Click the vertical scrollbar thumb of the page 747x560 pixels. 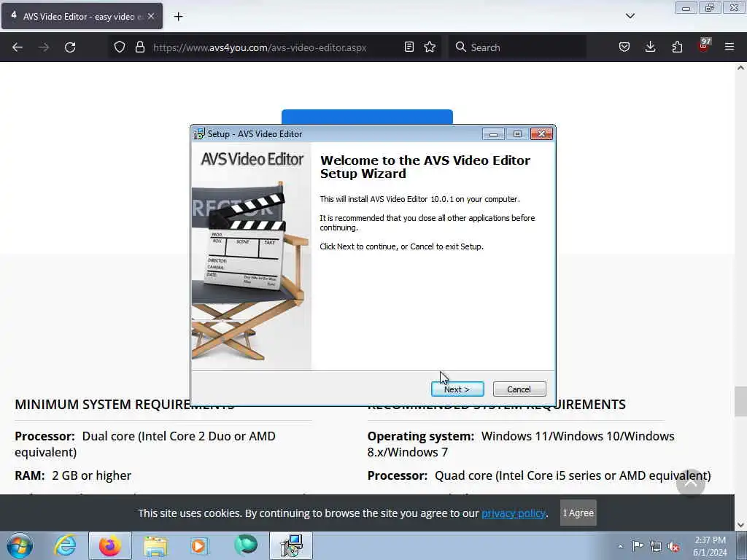pos(740,401)
